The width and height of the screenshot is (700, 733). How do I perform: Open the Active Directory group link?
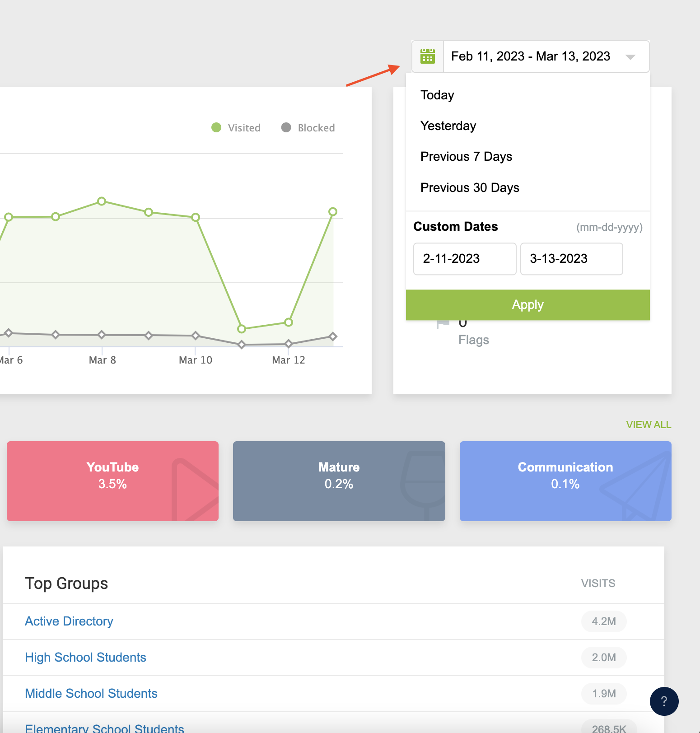(x=69, y=621)
